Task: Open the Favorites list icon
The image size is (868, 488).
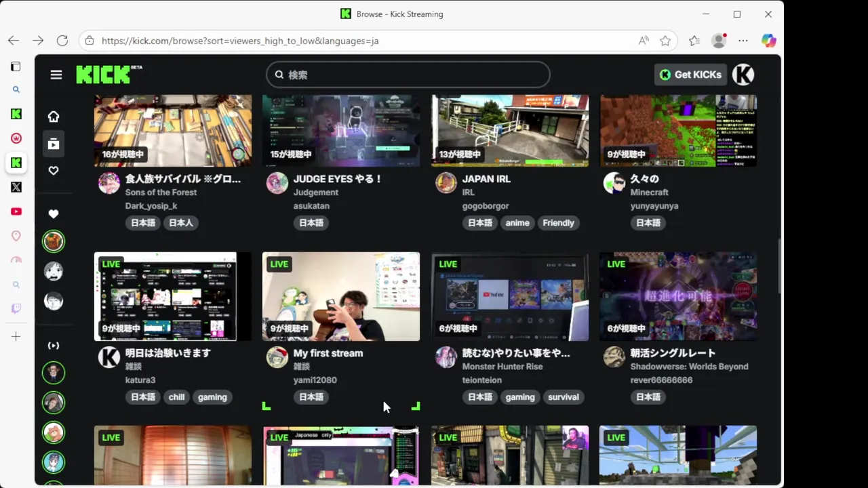Action: point(694,41)
